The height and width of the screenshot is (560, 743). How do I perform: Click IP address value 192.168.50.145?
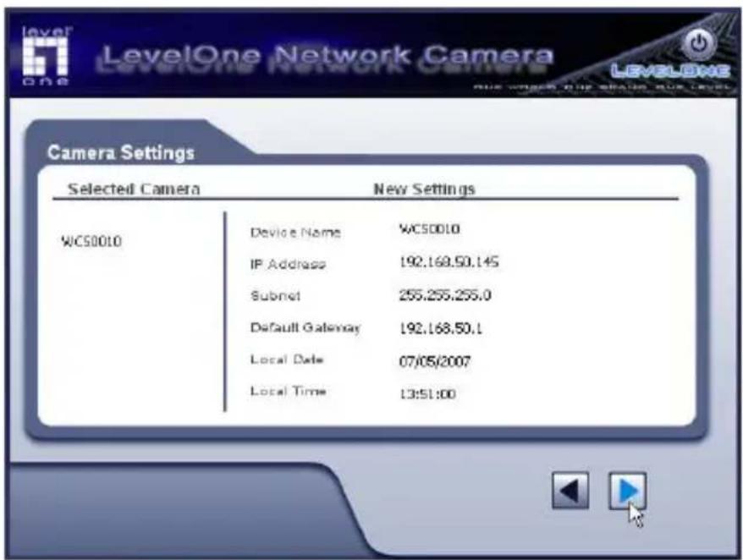pos(449,262)
